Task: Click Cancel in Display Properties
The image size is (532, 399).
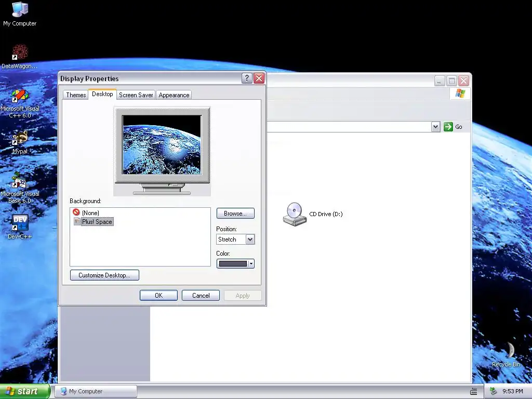Action: (x=201, y=296)
